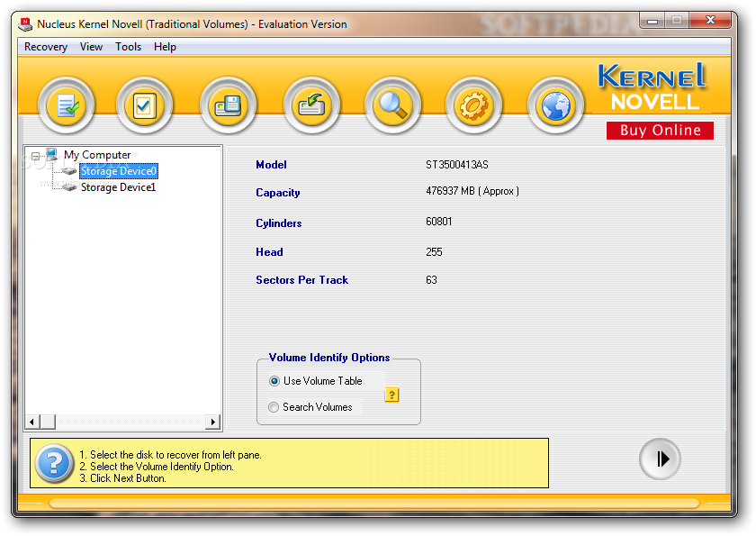This screenshot has width=756, height=536.
Task: Click the Kernel Novell logo
Action: [652, 86]
